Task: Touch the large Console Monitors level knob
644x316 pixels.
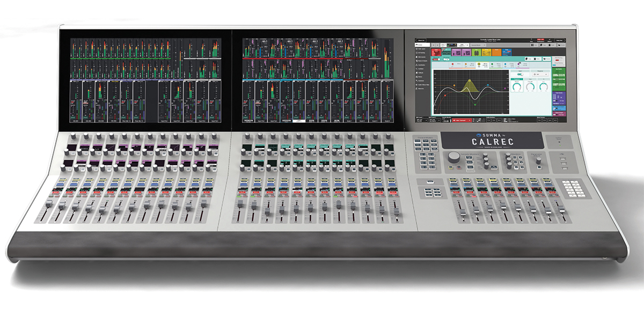Action: (455, 157)
